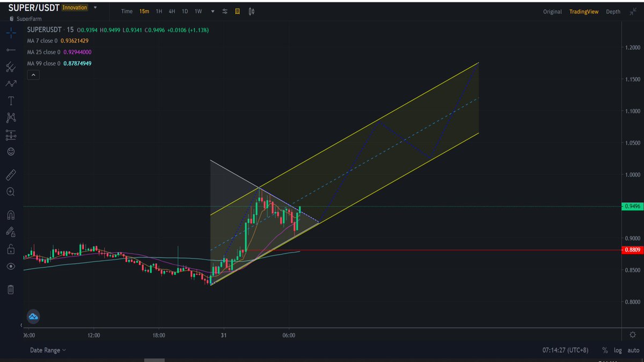The width and height of the screenshot is (644, 362).
Task: Open chart indicator settings sliders icon
Action: click(x=225, y=11)
